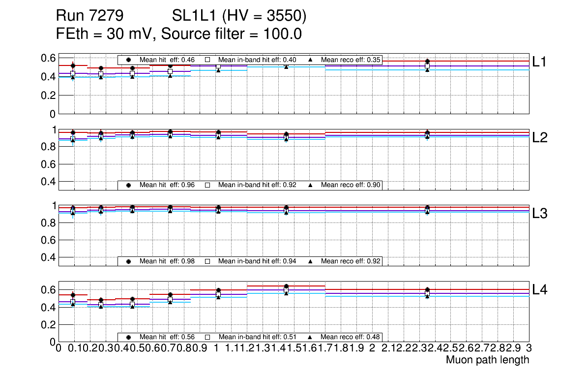Select the 'Mean in-band hit eff: 0.92' legend entry

pos(257,185)
